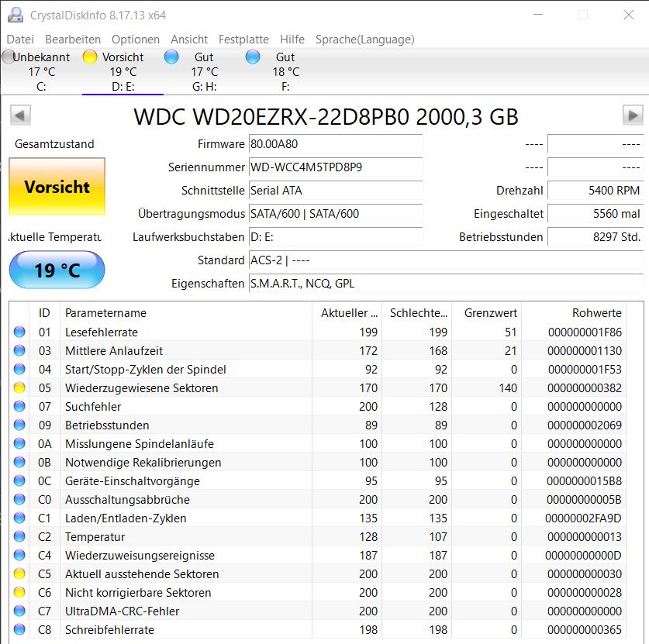Screen dimensions: 649x644
Task: Open the Bearbeiten menu
Action: click(x=73, y=40)
